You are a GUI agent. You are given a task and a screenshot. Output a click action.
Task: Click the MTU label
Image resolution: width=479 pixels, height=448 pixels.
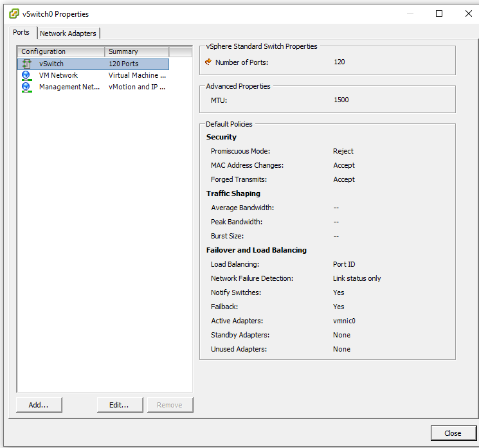[219, 100]
